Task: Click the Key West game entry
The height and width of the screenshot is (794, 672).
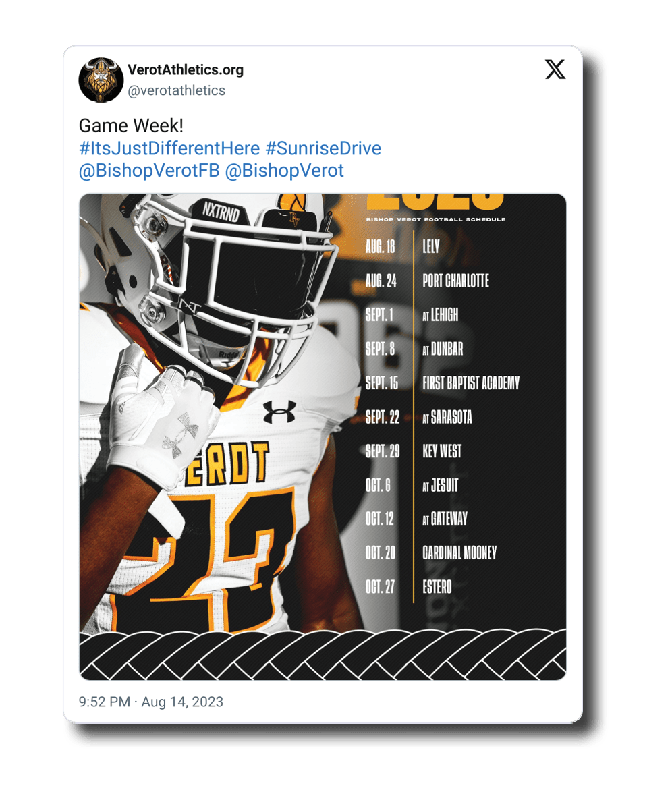Action: (442, 451)
